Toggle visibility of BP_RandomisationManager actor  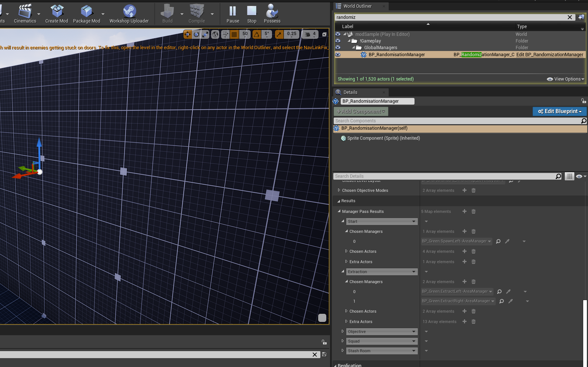point(338,54)
